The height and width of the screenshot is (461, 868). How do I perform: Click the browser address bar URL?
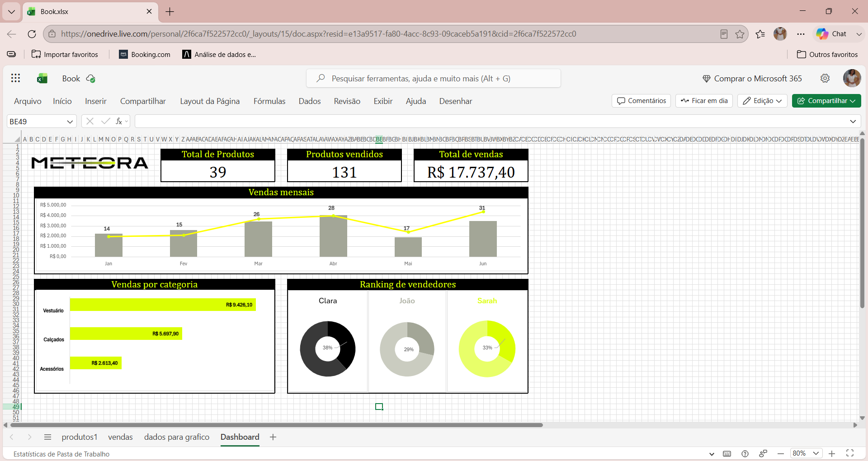(319, 34)
